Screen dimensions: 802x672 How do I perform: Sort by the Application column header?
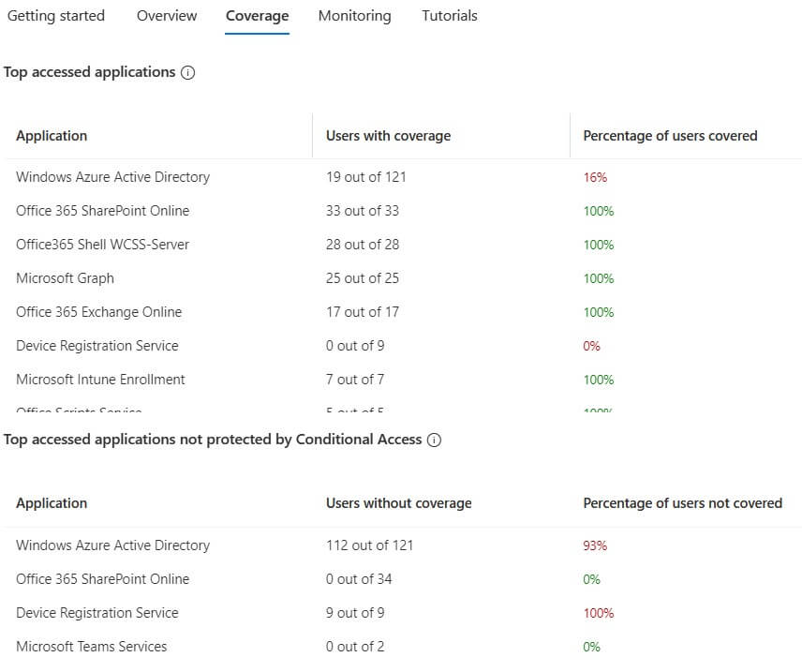click(52, 135)
